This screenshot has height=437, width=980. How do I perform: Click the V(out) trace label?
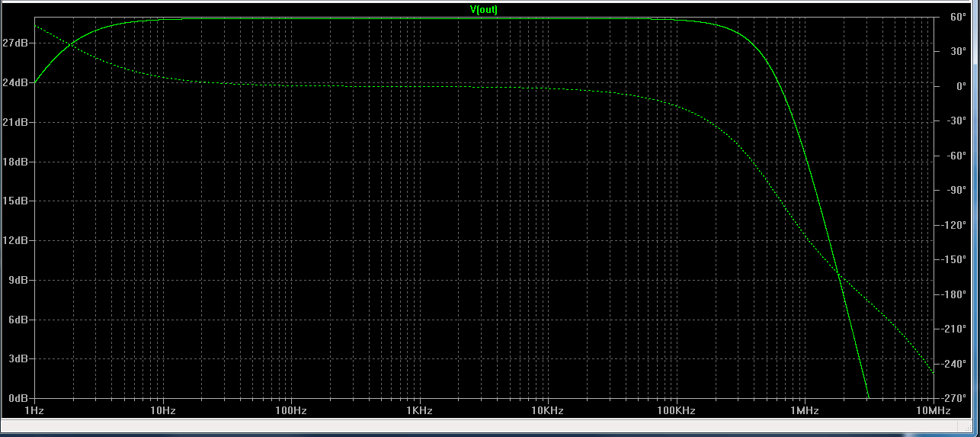point(484,10)
